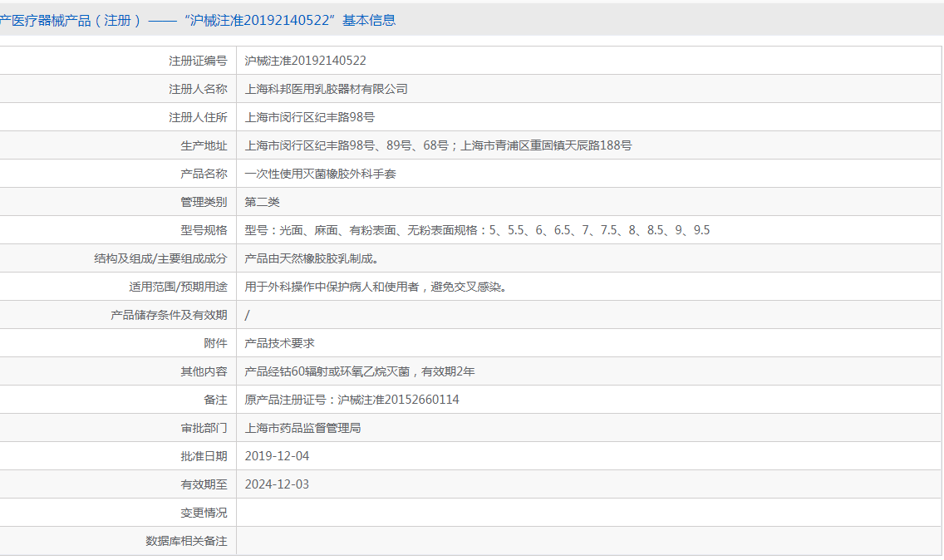Viewport: 944px width, 560px height.
Task: Click the 结构及组成/主要组成成分 label
Action: coord(160,259)
